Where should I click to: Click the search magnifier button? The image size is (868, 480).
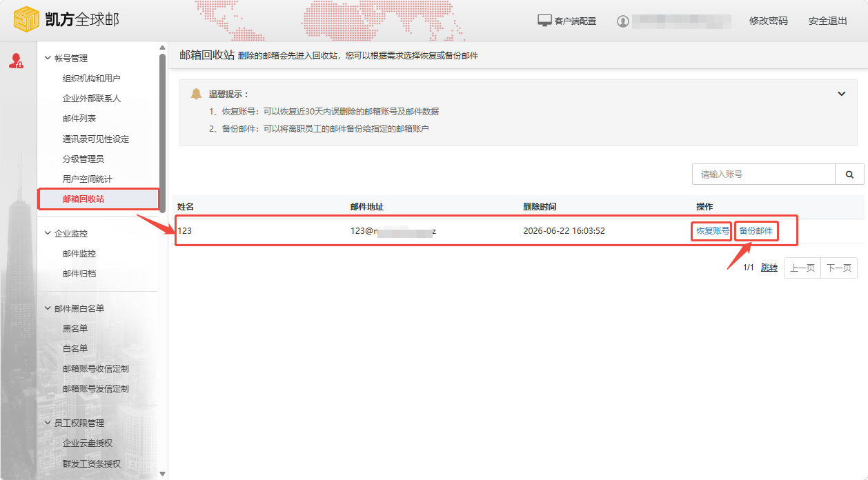pyautogui.click(x=849, y=174)
